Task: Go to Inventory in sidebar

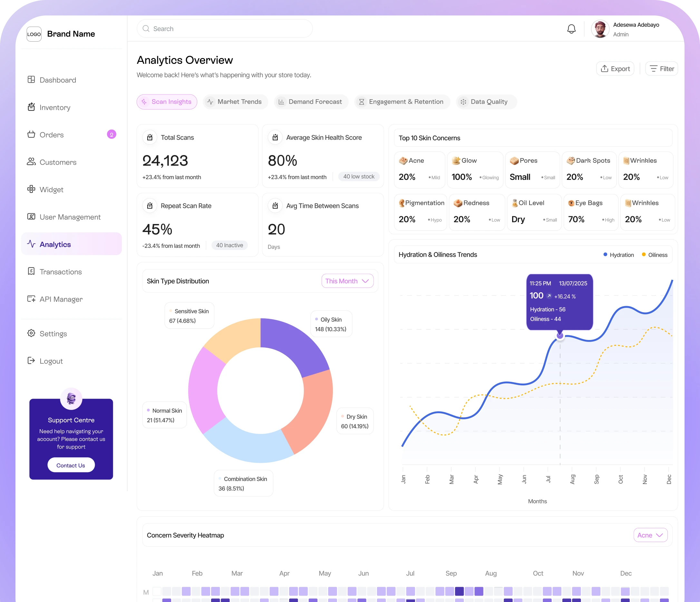Action: pos(55,107)
